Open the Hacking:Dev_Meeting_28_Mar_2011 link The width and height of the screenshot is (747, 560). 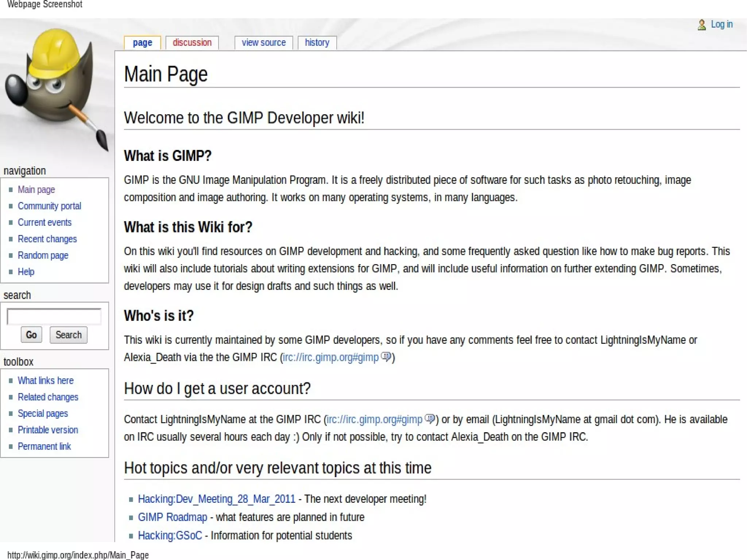click(x=216, y=499)
